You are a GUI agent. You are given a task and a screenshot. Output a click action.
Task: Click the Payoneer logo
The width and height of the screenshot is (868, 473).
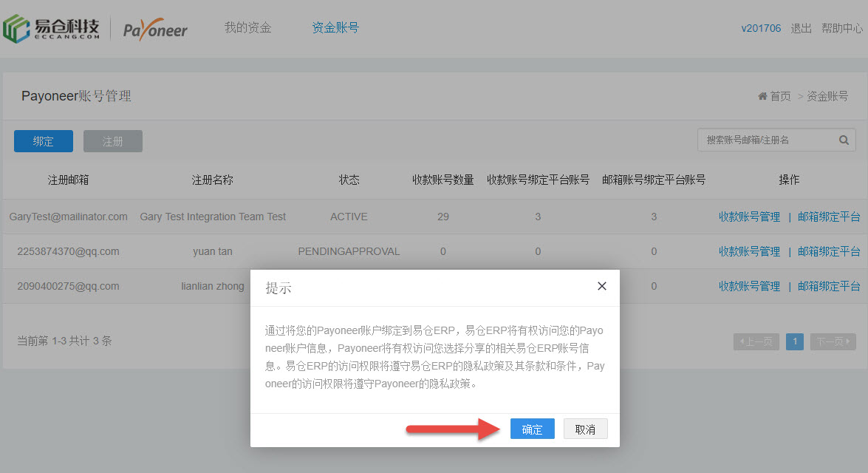[x=155, y=30]
